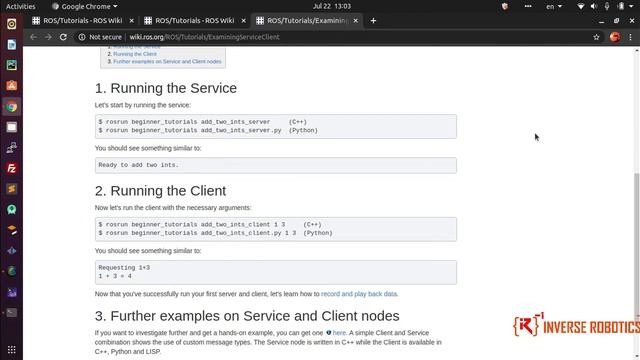Open the stacked layers dock icon
The width and height of the screenshot is (640, 360).
[x=11, y=230]
